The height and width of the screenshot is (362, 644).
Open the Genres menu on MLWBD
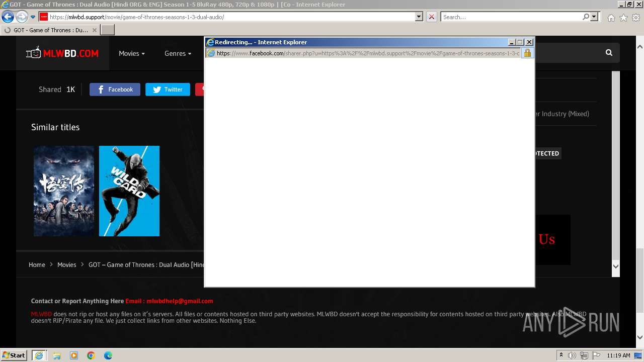[178, 53]
